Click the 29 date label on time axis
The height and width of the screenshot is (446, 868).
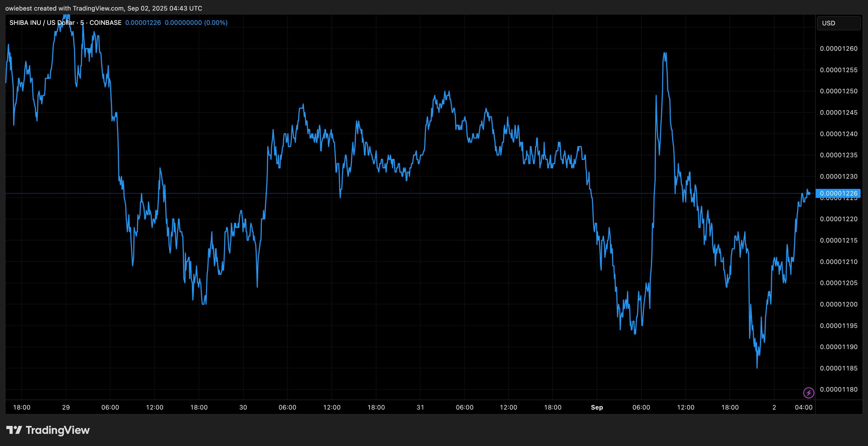coord(66,407)
